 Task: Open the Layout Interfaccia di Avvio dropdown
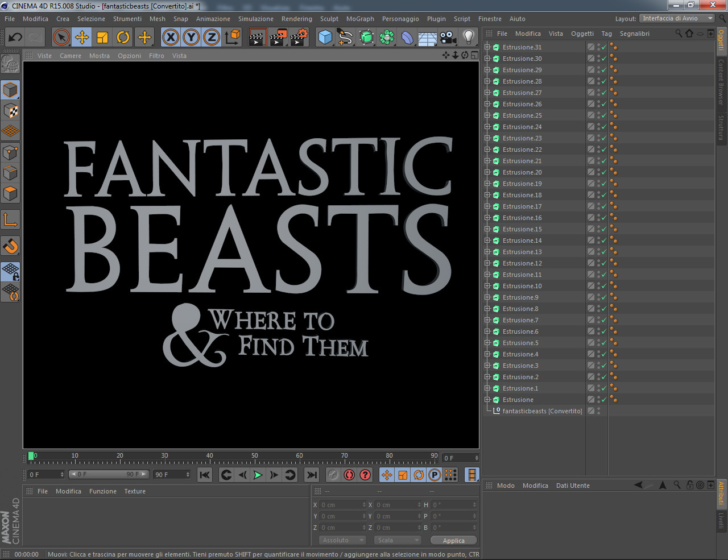[677, 19]
